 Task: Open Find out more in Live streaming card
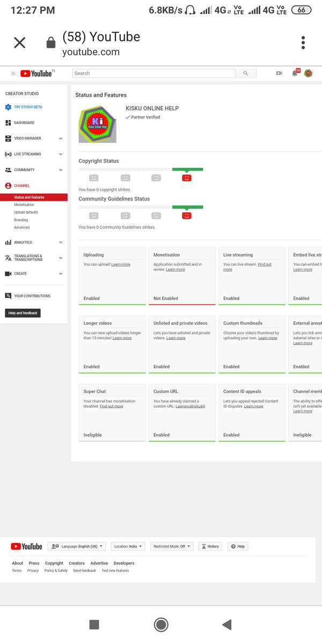[x=247, y=267]
